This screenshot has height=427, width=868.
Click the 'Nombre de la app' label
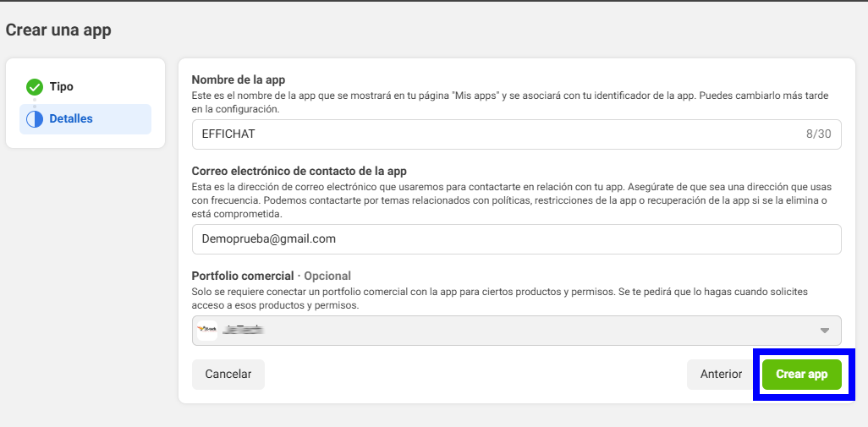pos(239,79)
